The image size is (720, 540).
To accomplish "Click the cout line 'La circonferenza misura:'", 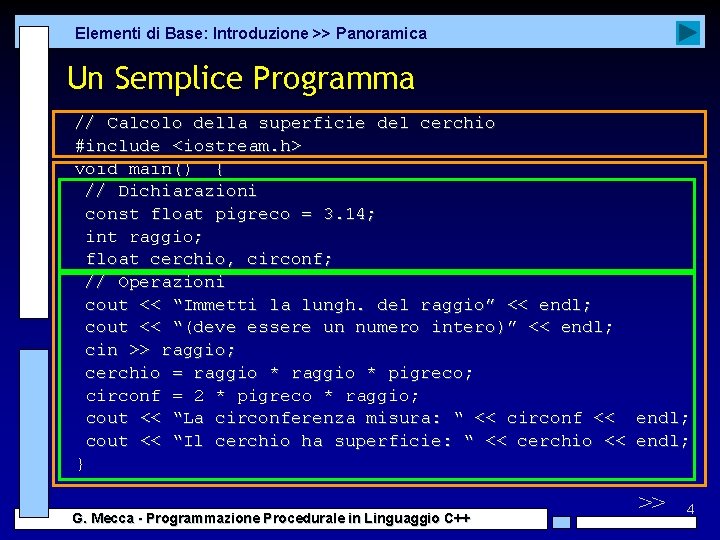I will [387, 418].
